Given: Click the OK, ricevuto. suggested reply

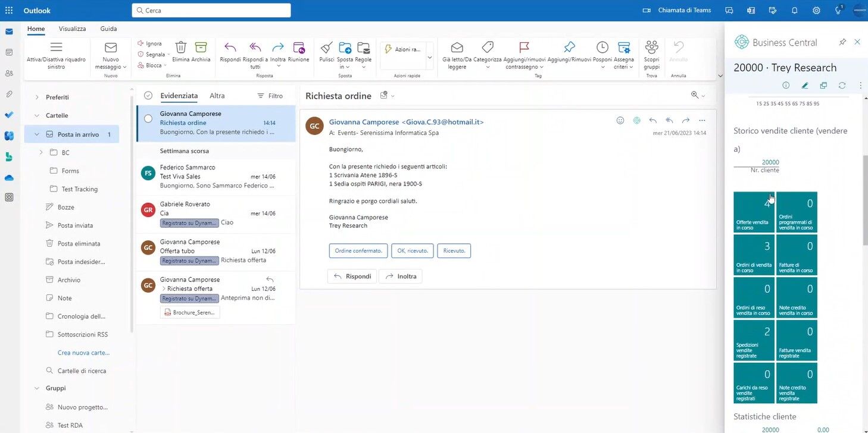Looking at the screenshot, I should pyautogui.click(x=413, y=250).
